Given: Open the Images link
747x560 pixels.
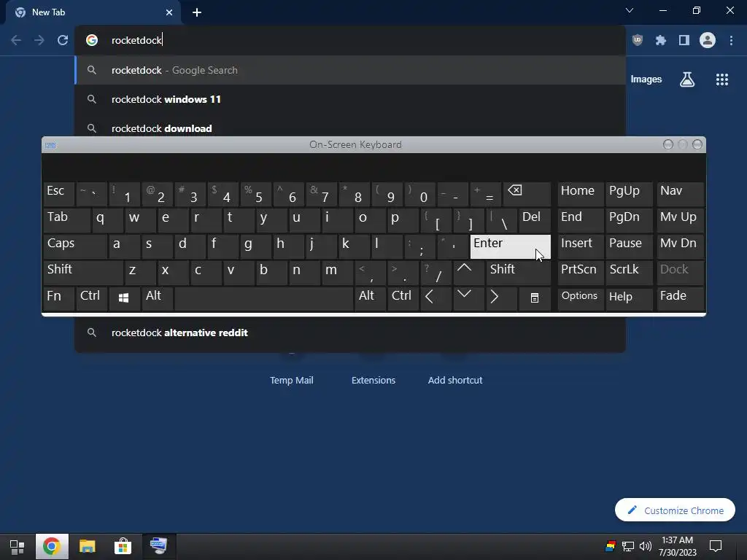Looking at the screenshot, I should 646,79.
